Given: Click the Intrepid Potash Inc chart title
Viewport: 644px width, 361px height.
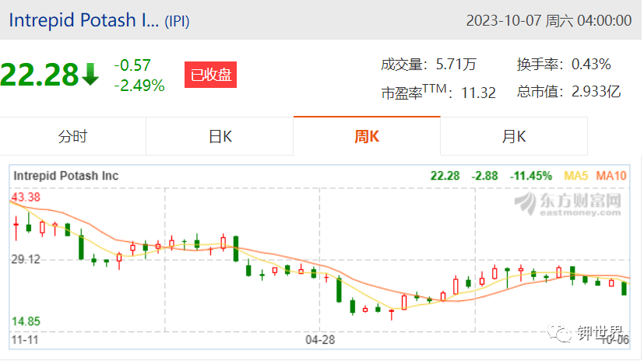Looking at the screenshot, I should [65, 176].
